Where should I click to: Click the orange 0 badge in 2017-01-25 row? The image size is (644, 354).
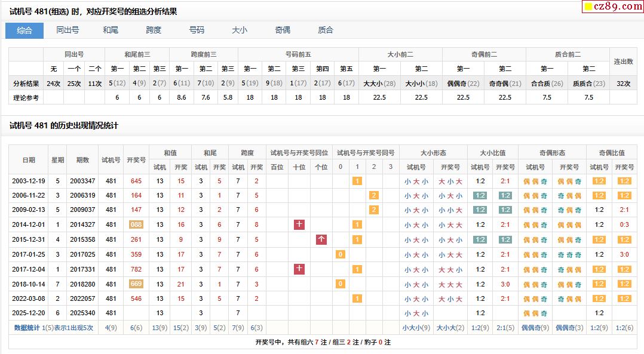pyautogui.click(x=341, y=254)
